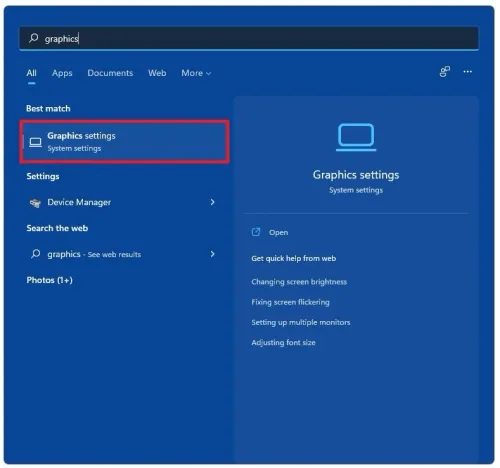The width and height of the screenshot is (500, 468).
Task: Open Changing screen brightness help link
Action: pos(299,282)
